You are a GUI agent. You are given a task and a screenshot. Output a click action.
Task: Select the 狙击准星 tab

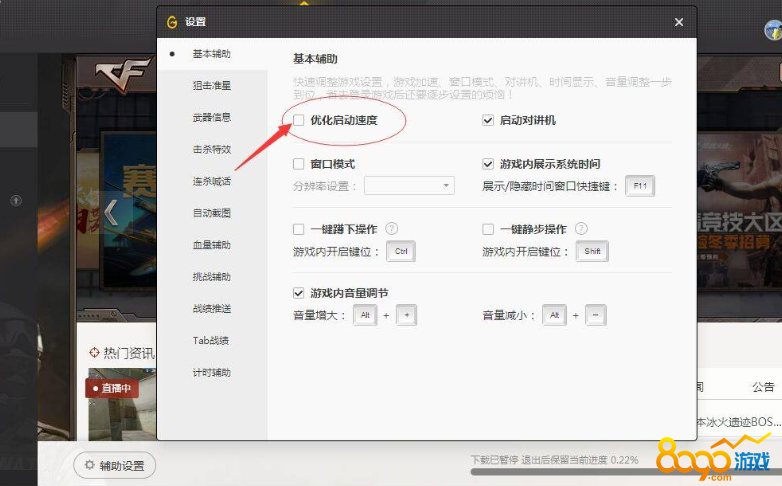click(211, 86)
